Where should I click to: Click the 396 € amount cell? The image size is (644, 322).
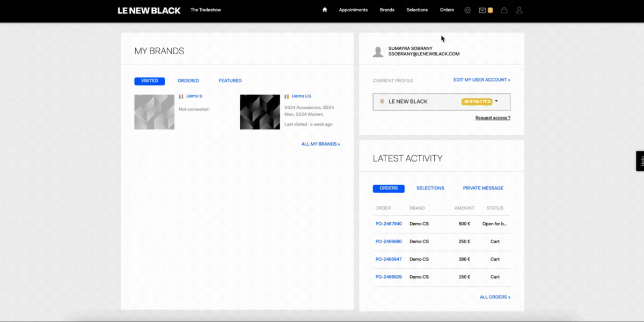tap(464, 259)
